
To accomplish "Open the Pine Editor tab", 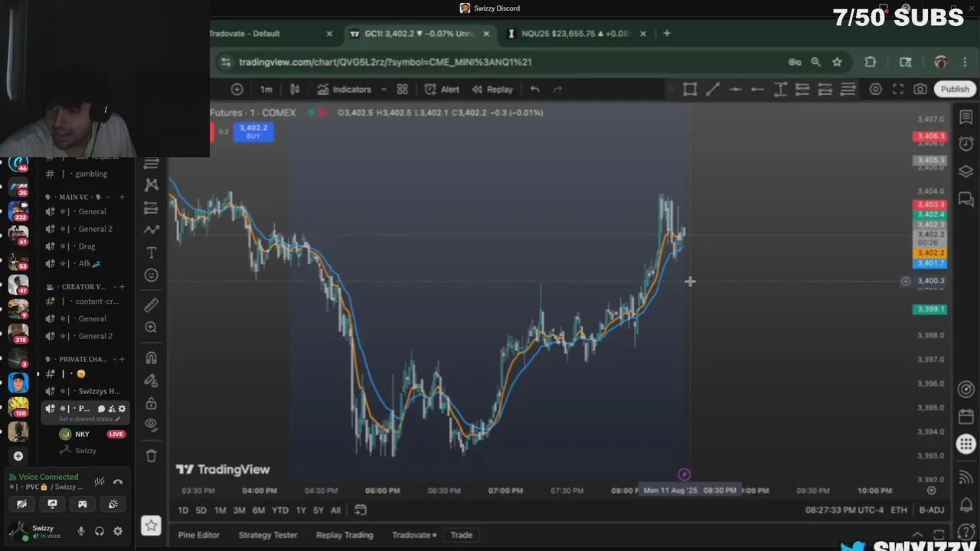I will point(199,535).
